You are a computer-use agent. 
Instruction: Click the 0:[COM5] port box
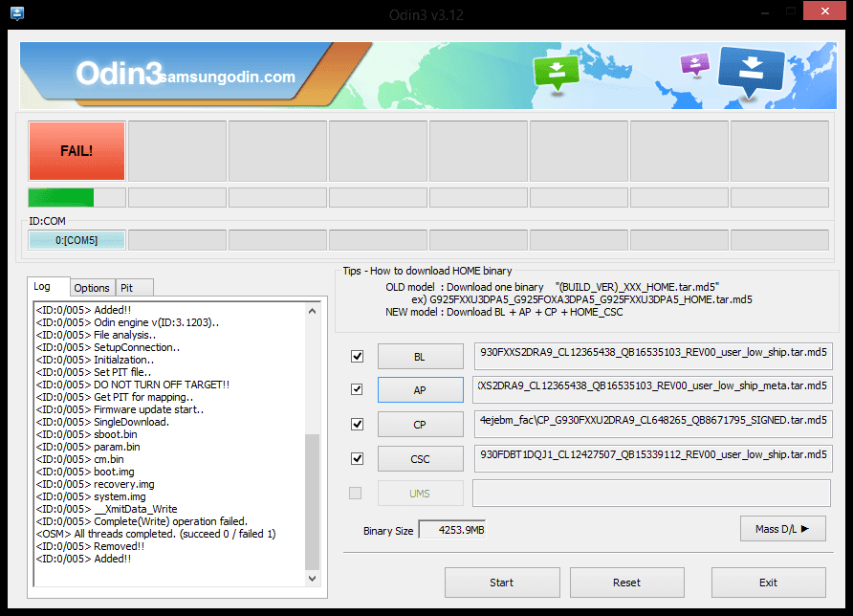click(77, 240)
